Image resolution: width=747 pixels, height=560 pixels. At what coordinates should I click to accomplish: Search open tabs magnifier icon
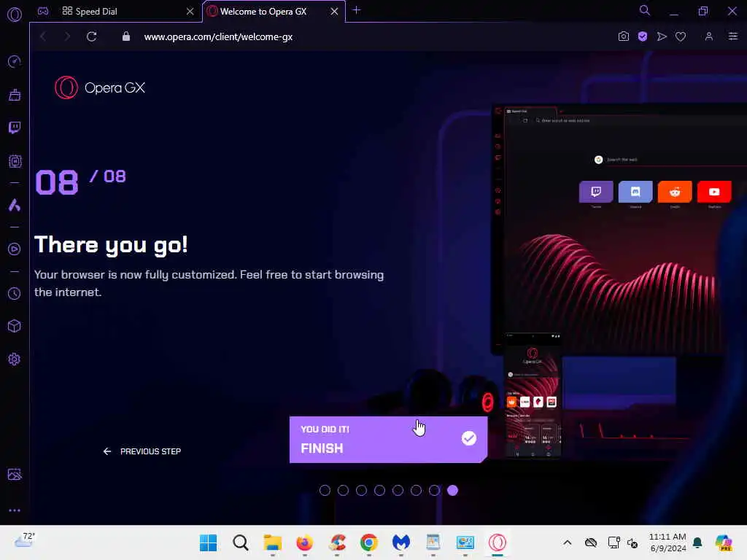coord(645,10)
